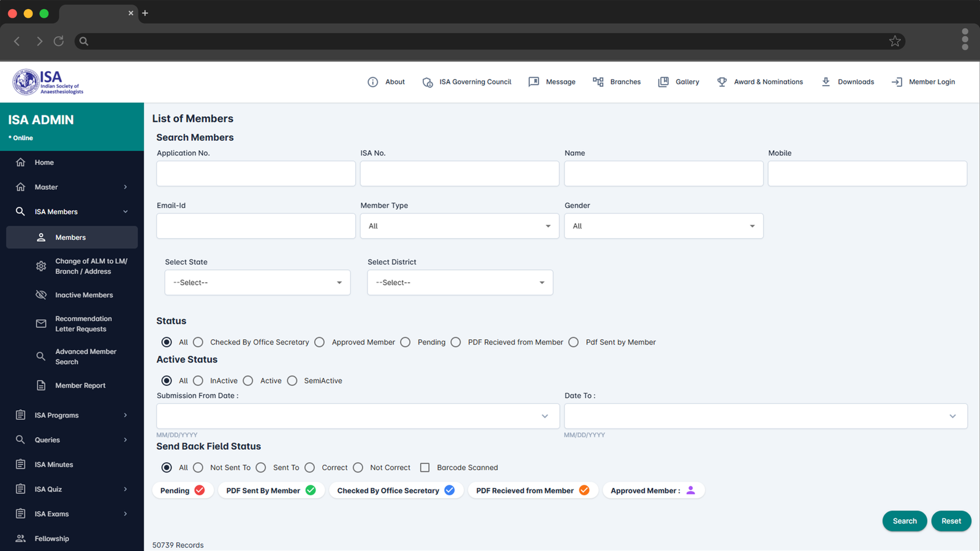Click the Downloads arrow icon

[826, 82]
